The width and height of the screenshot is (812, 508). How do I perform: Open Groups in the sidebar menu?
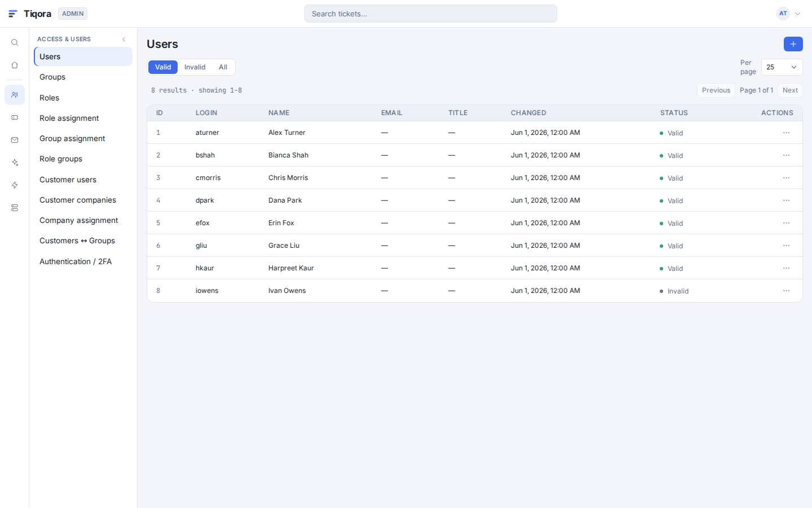tap(83, 77)
